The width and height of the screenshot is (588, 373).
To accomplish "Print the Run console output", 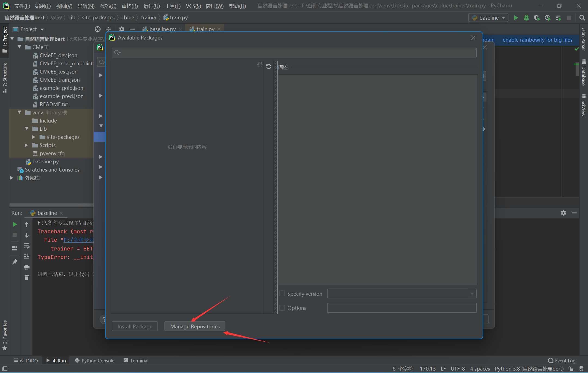I will point(27,267).
